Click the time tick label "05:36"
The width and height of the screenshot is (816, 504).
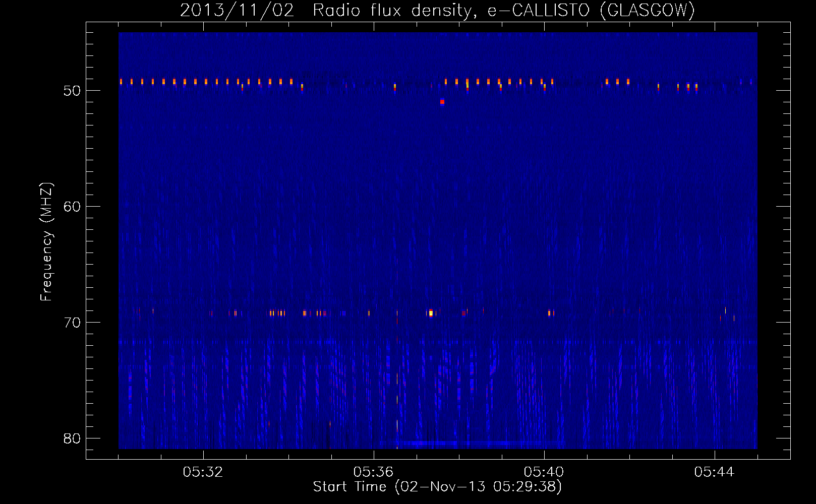coord(373,472)
